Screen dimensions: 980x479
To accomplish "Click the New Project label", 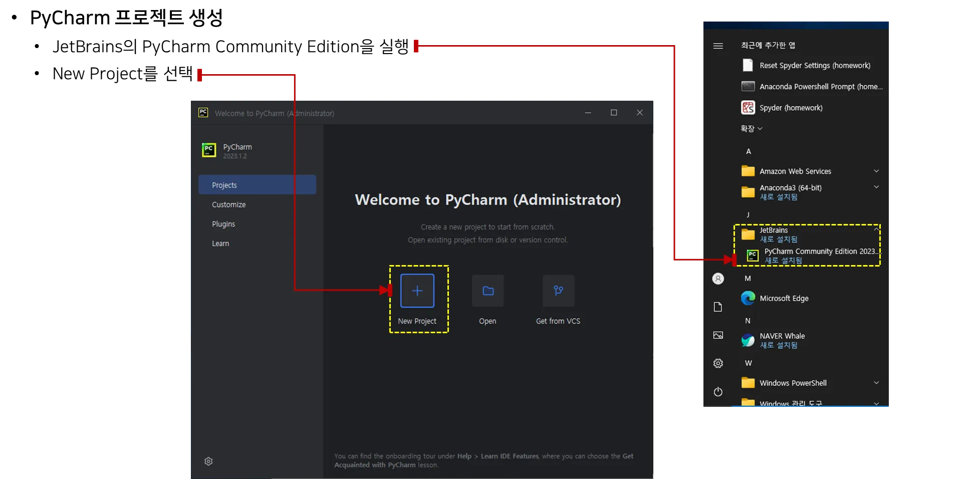I will click(417, 321).
